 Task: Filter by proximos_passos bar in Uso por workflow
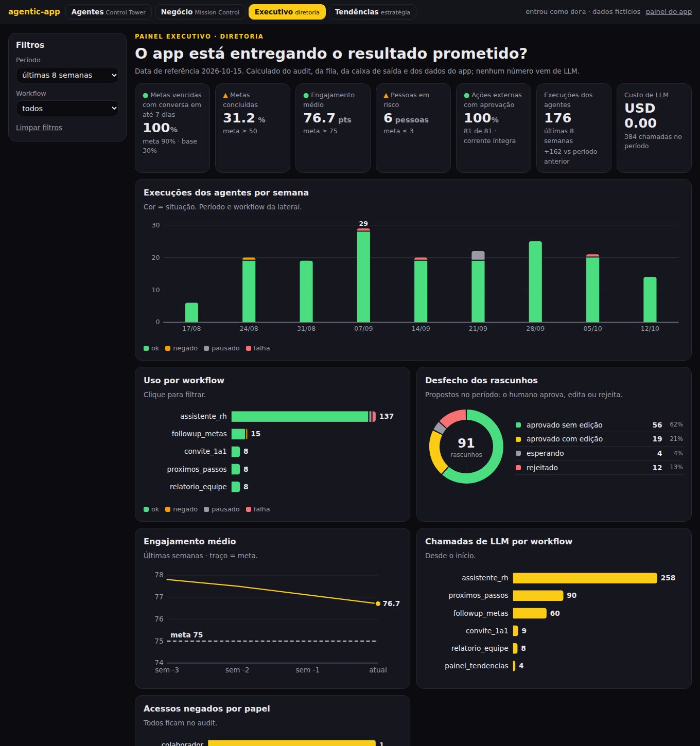236,469
